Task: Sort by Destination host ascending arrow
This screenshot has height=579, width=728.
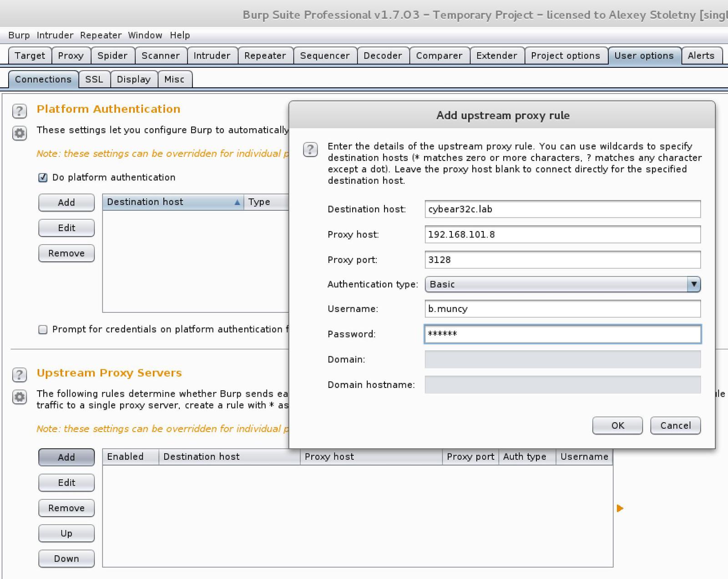Action: [x=237, y=202]
